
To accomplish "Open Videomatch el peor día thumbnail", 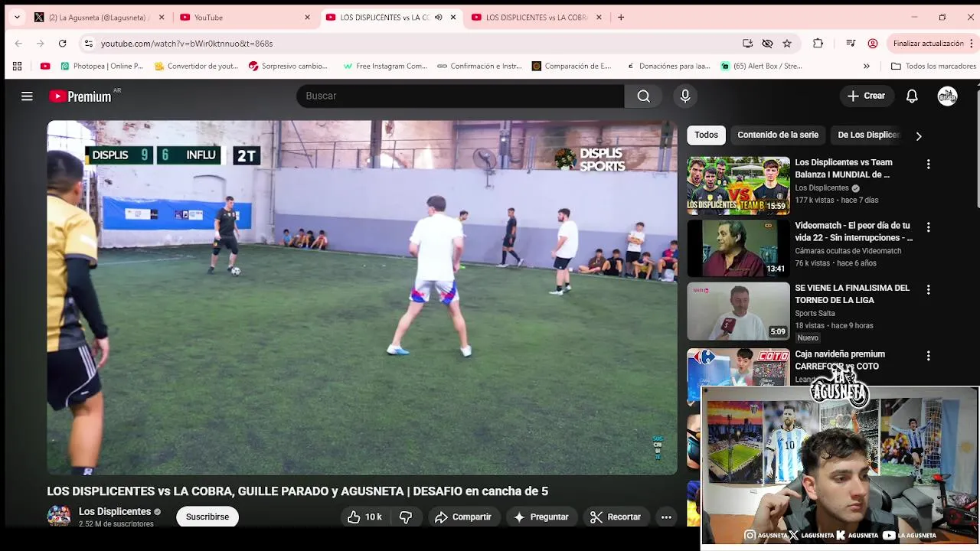I will point(738,249).
